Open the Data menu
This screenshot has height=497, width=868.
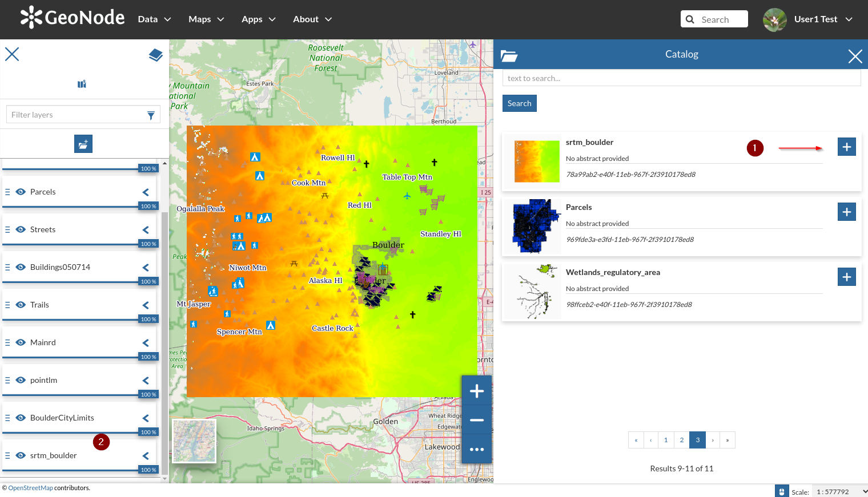(154, 19)
